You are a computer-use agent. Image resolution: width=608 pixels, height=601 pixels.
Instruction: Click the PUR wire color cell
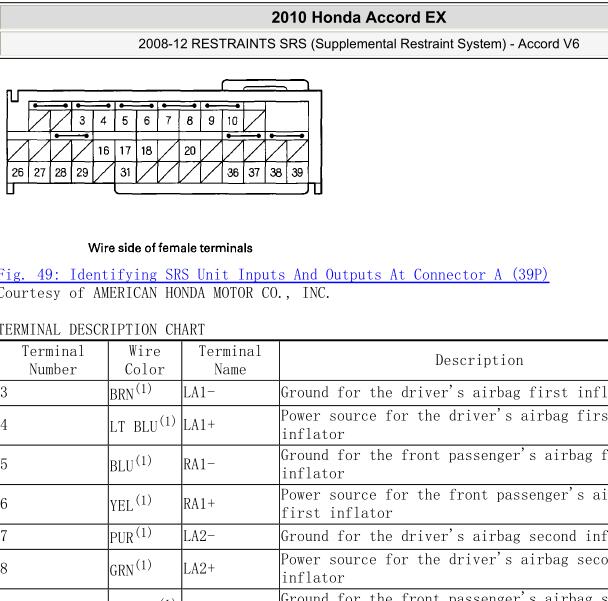pyautogui.click(x=145, y=536)
